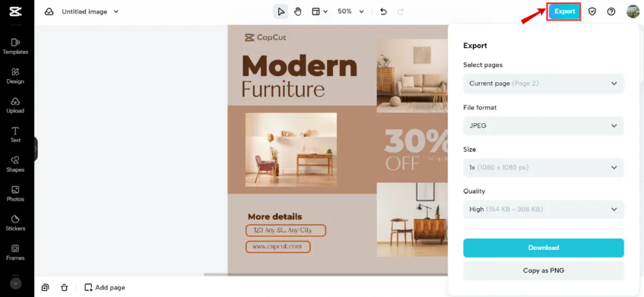Open the Photos panel
Image resolution: width=644 pixels, height=297 pixels.
[x=16, y=194]
